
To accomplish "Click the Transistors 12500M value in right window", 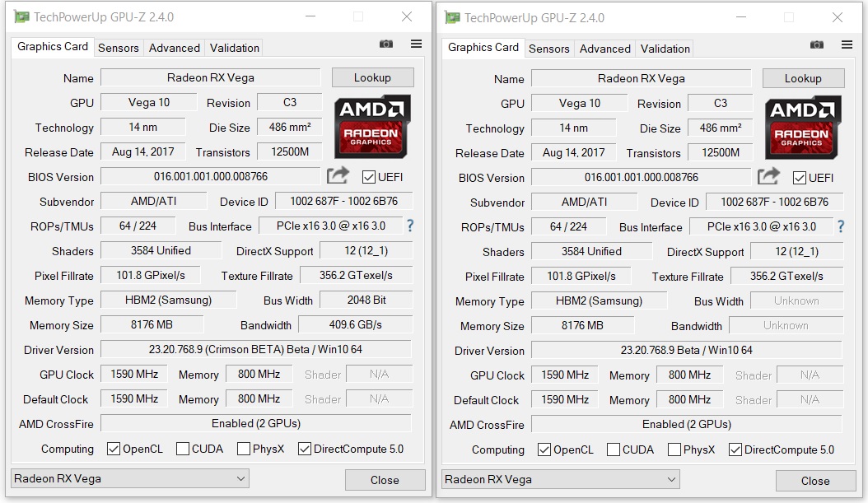I will [x=721, y=152].
